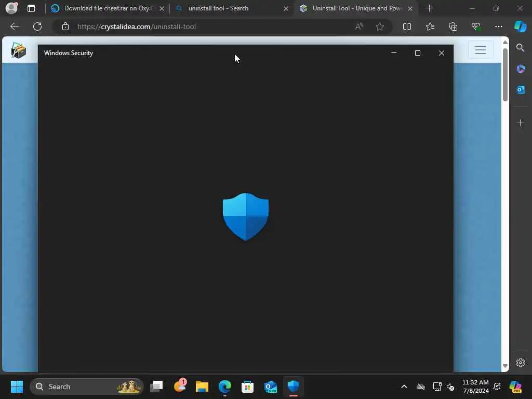The height and width of the screenshot is (399, 532).
Task: Close the uninstall tool - Search tab
Action: pos(286,9)
